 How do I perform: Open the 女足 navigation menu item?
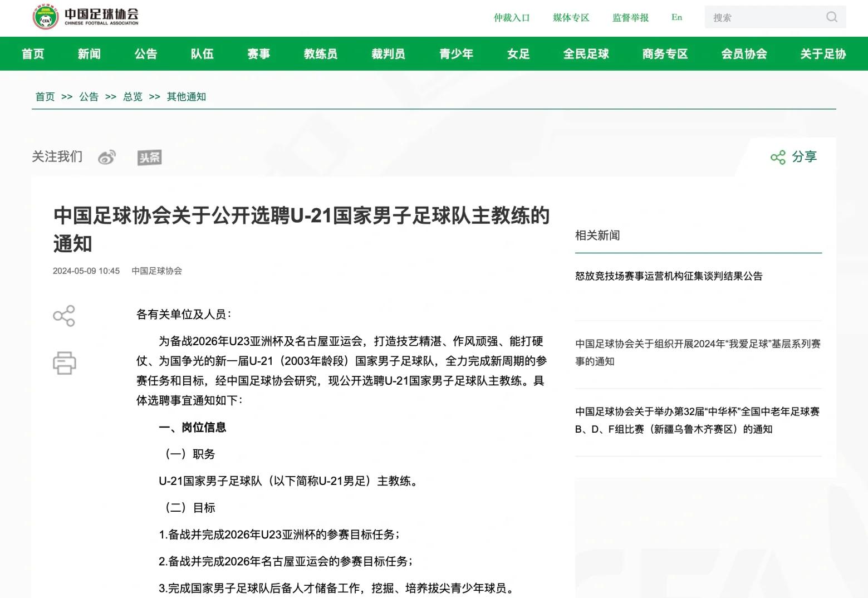(518, 54)
